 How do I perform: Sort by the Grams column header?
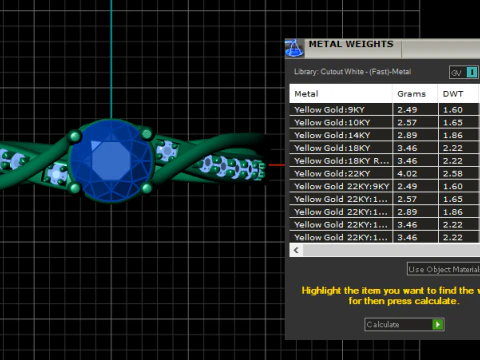[415, 94]
